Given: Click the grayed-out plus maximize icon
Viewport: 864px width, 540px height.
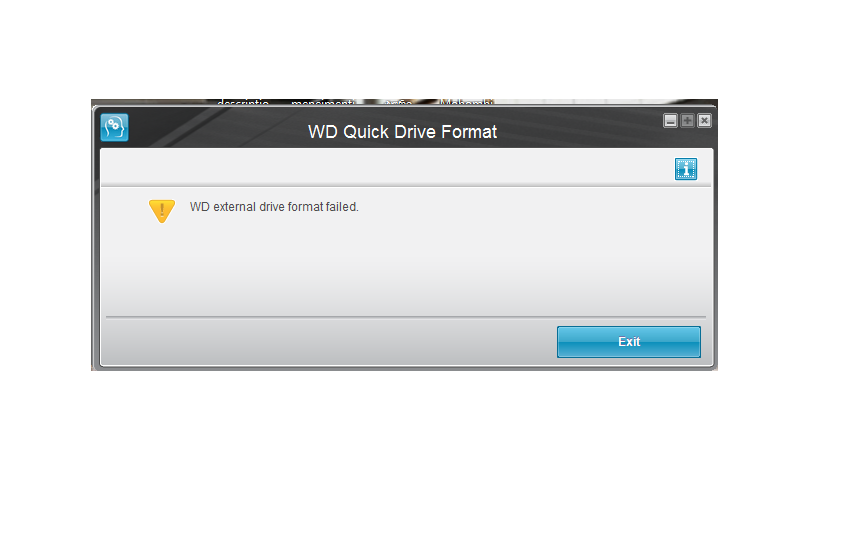Looking at the screenshot, I should (x=687, y=121).
